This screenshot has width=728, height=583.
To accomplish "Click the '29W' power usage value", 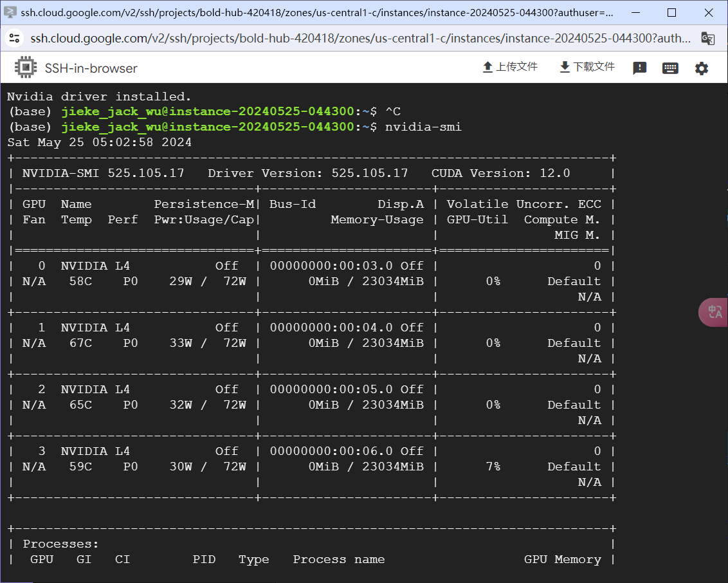I will 181,281.
